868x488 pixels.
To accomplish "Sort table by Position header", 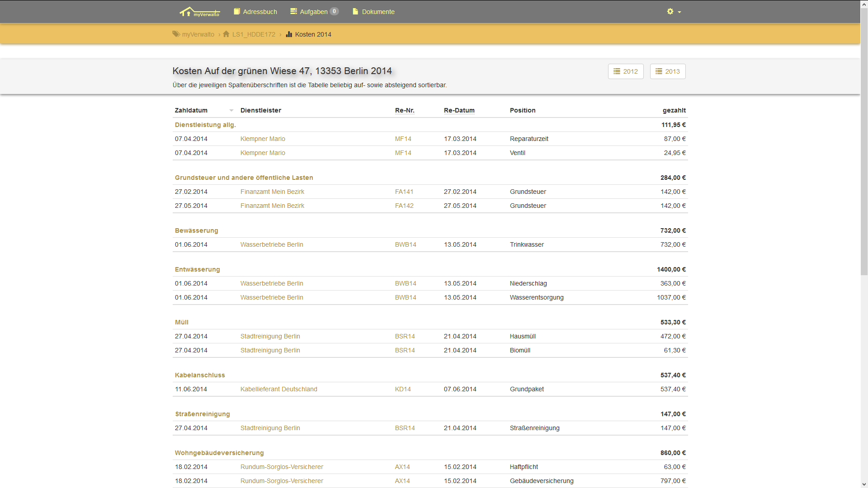I will tap(523, 110).
